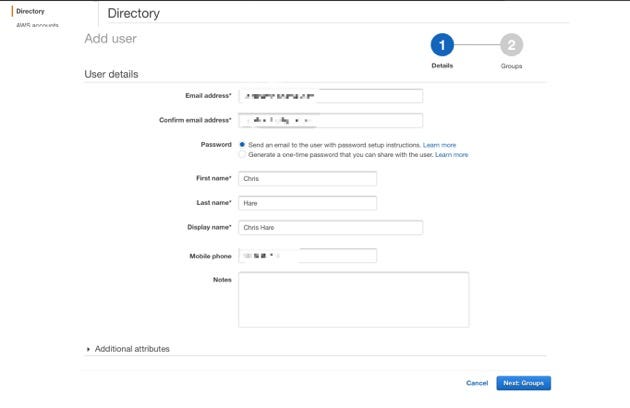Click the First name field containing Chris
This screenshot has height=408, width=630.
[x=307, y=178]
